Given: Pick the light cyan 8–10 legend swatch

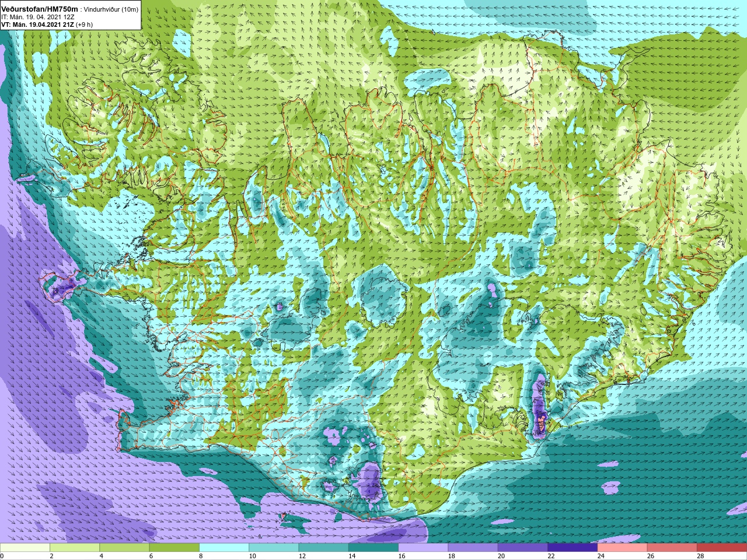Looking at the screenshot, I should coord(224,548).
